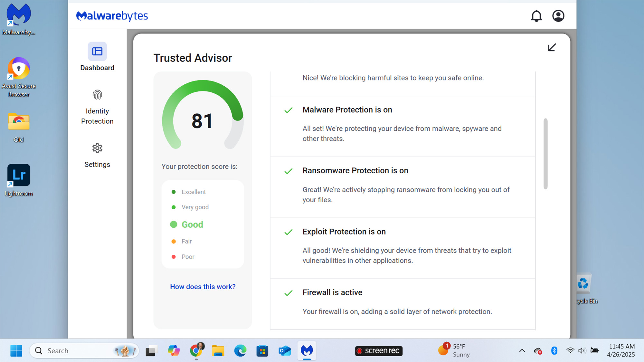Select the Malware Protection is on item
644x362 pixels.
tap(347, 110)
